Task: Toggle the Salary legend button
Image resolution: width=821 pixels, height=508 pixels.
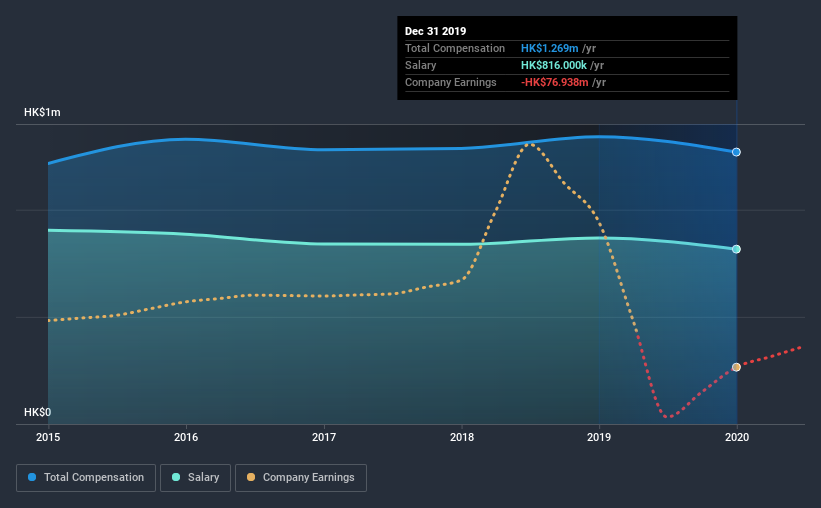Action: (195, 478)
